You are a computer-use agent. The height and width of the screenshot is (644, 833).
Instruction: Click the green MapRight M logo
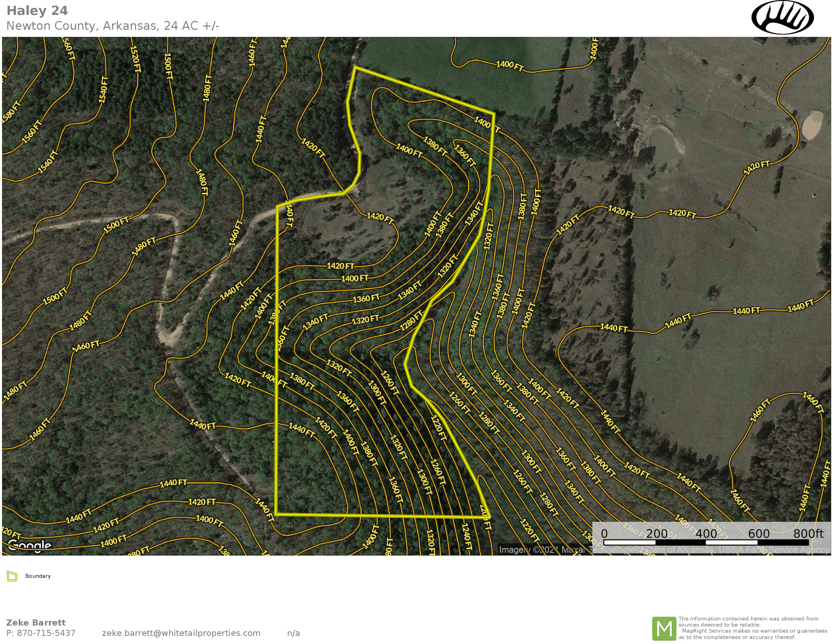664,628
